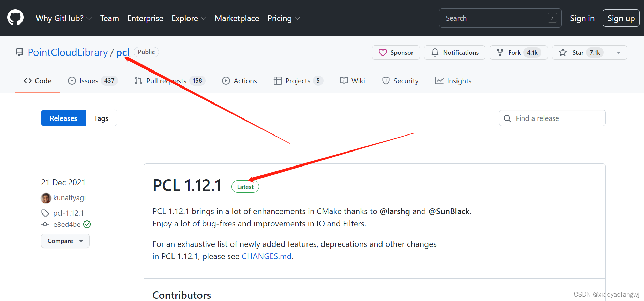Image resolution: width=644 pixels, height=301 pixels.
Task: Focus the GitHub search box
Action: pos(500,18)
